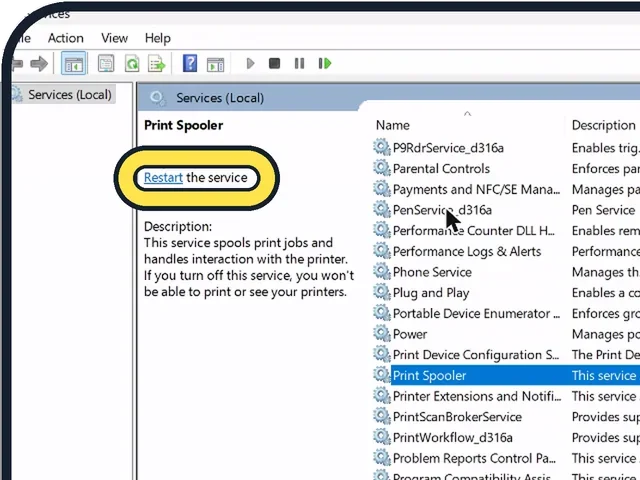Click gear icon beside PrintScanBrokerService
The height and width of the screenshot is (480, 640).
point(382,417)
